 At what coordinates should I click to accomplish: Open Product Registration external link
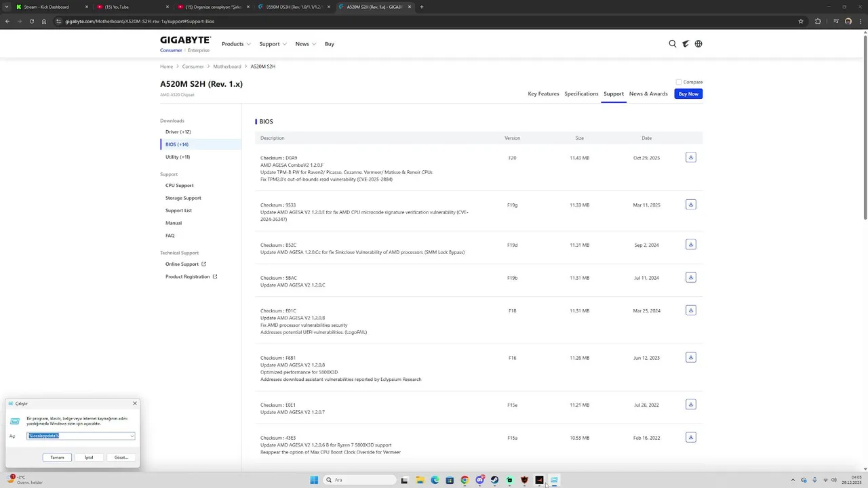[191, 277]
